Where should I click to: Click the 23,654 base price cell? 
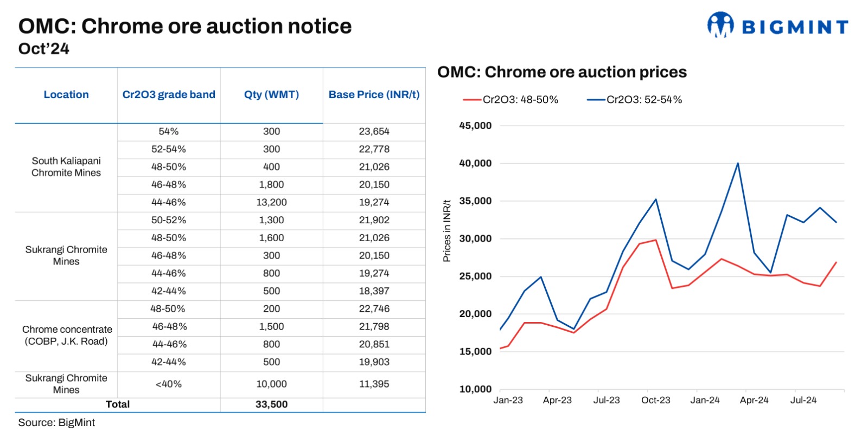pos(374,132)
